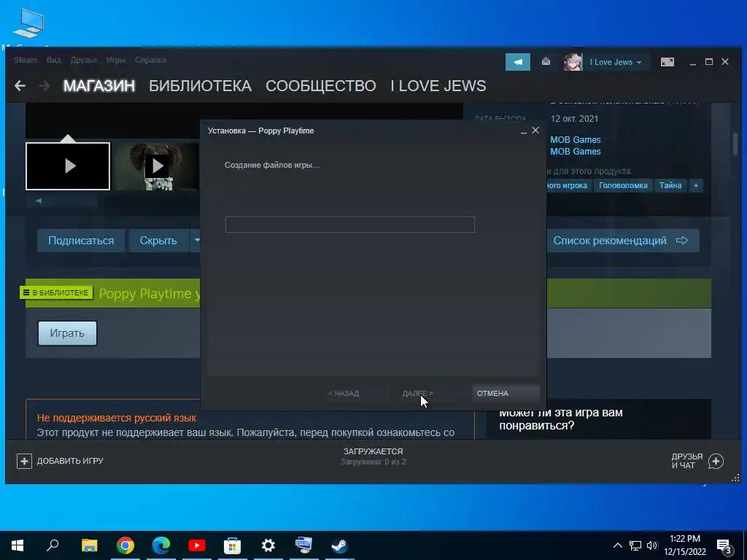The image size is (747, 560).
Task: Switch to the МАГАЗИН tab
Action: (99, 86)
